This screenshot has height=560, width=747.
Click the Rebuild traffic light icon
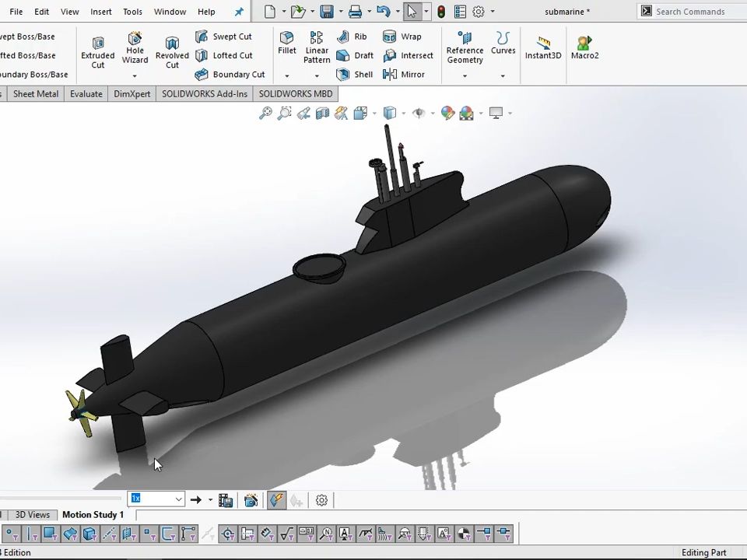(x=442, y=12)
